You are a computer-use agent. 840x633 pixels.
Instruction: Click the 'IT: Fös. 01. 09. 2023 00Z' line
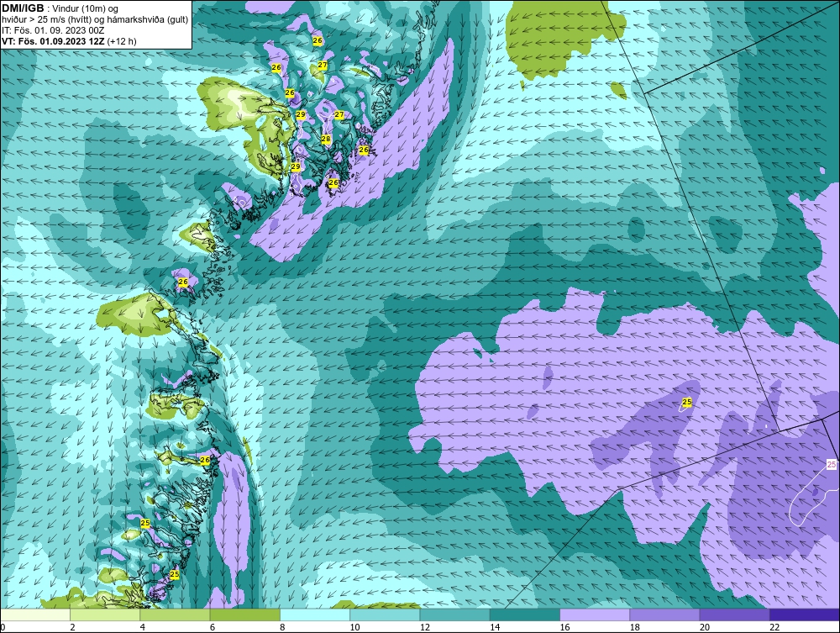point(54,30)
